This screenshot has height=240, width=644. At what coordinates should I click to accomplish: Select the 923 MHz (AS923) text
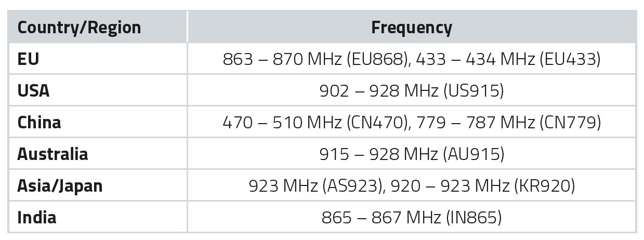[x=316, y=186]
